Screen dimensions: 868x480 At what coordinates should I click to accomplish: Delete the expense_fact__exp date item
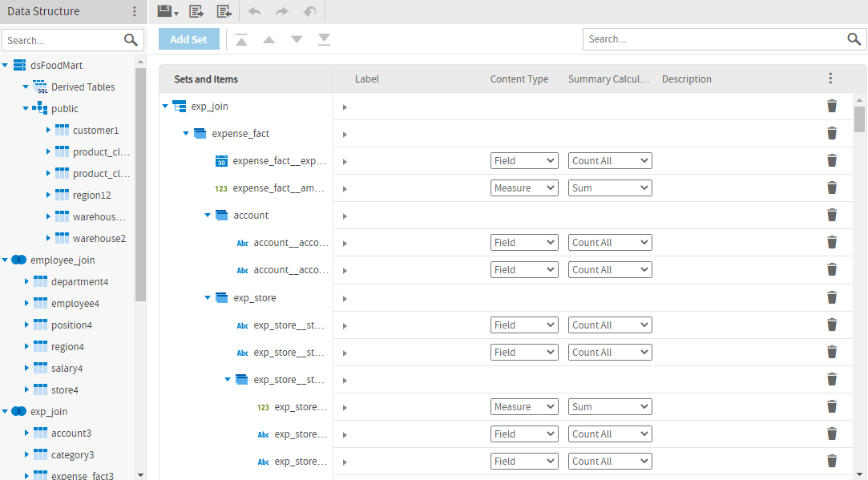click(831, 160)
